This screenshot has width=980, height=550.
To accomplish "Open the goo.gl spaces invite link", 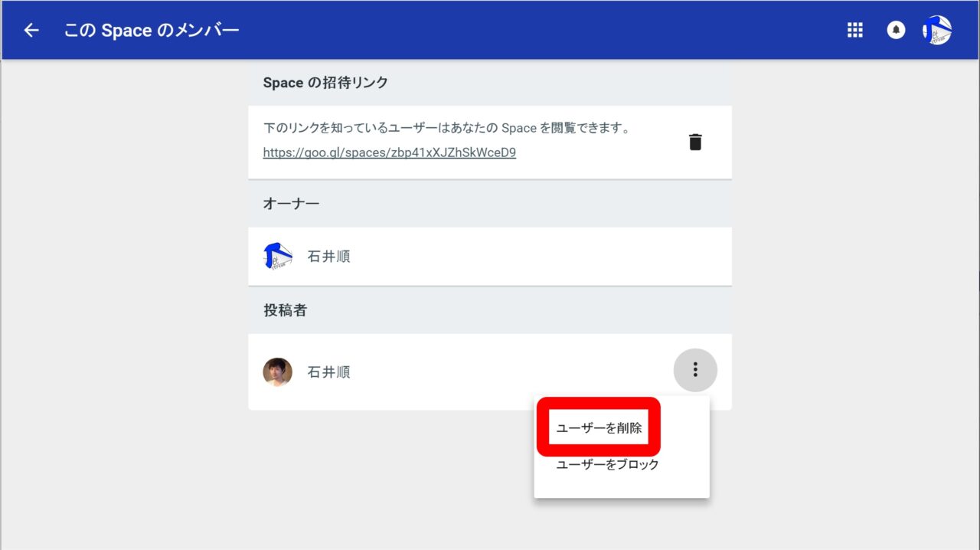I will click(x=389, y=152).
